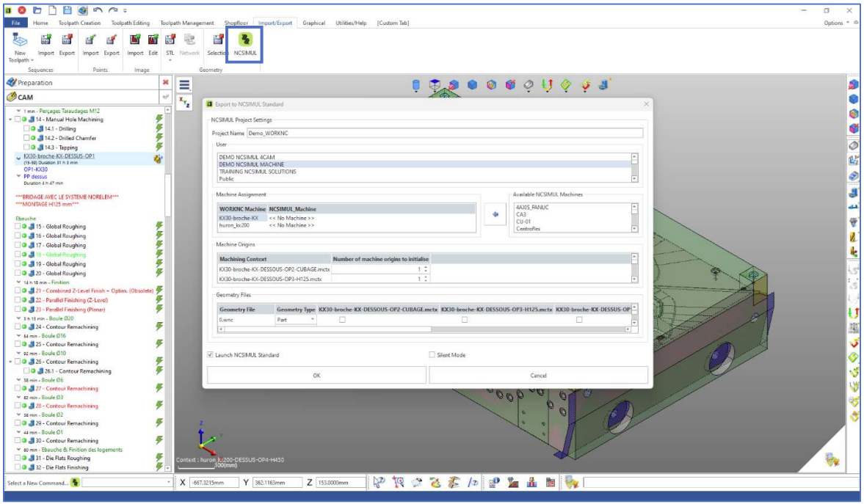Screen dimensions: 864x504
Task: Open the Select a New Command dropdown
Action: coord(169,483)
